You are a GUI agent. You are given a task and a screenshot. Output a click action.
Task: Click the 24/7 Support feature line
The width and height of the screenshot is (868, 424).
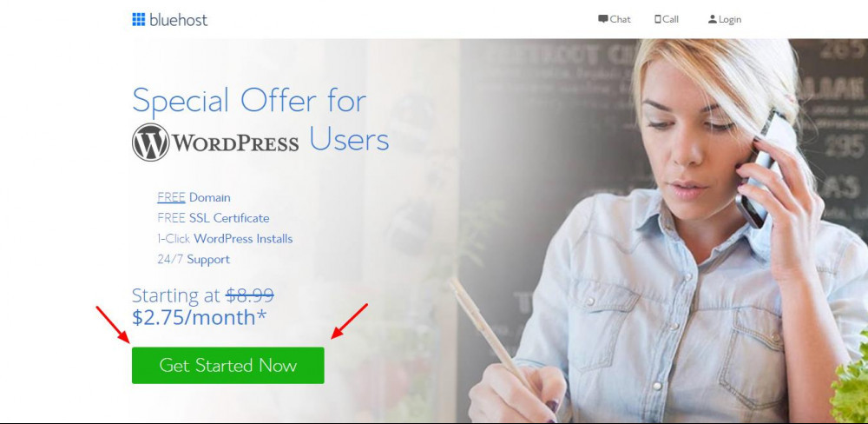coord(194,260)
